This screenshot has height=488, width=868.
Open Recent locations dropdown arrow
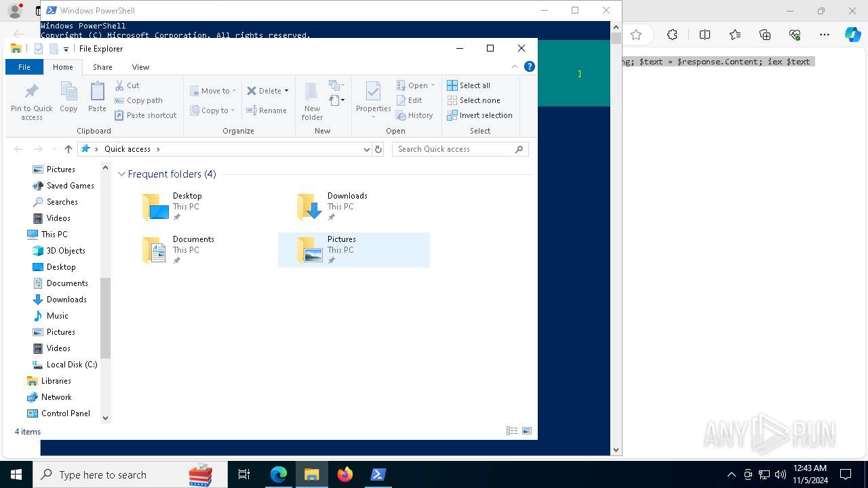pyautogui.click(x=54, y=149)
